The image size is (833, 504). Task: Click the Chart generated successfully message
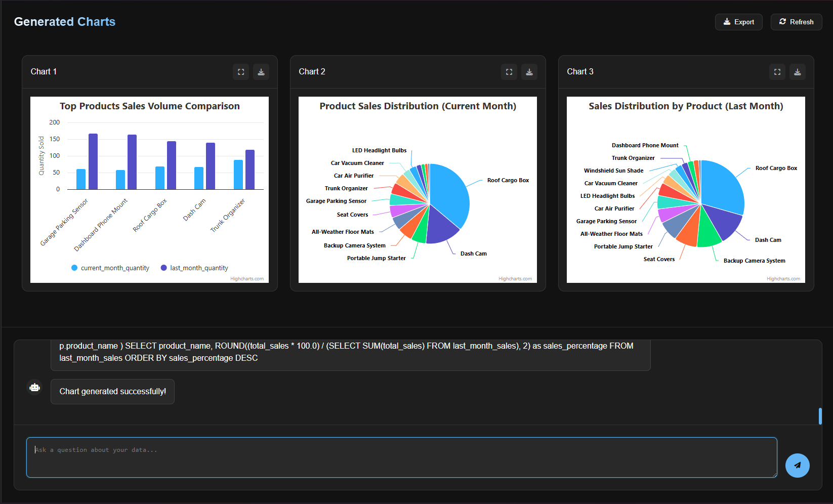pyautogui.click(x=113, y=392)
